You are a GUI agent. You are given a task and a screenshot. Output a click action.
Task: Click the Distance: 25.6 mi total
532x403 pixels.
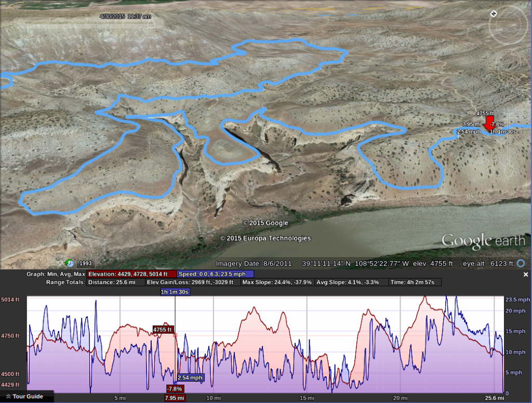116,282
